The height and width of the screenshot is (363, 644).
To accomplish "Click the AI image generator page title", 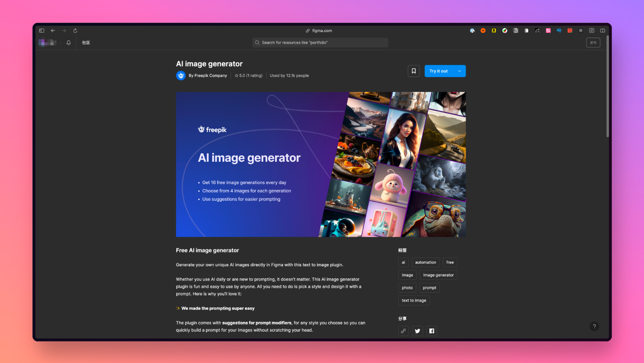I will click(x=209, y=64).
